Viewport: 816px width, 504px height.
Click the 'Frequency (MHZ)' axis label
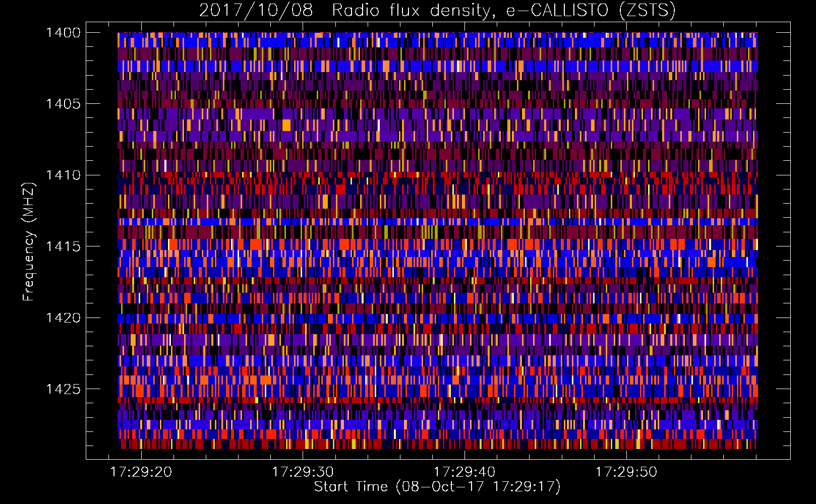29,242
